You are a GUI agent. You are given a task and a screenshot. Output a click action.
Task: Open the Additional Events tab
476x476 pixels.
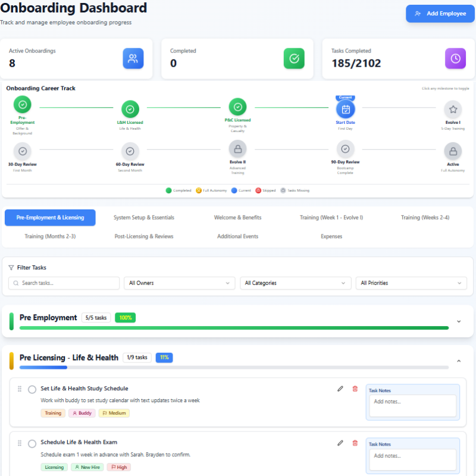point(237,236)
